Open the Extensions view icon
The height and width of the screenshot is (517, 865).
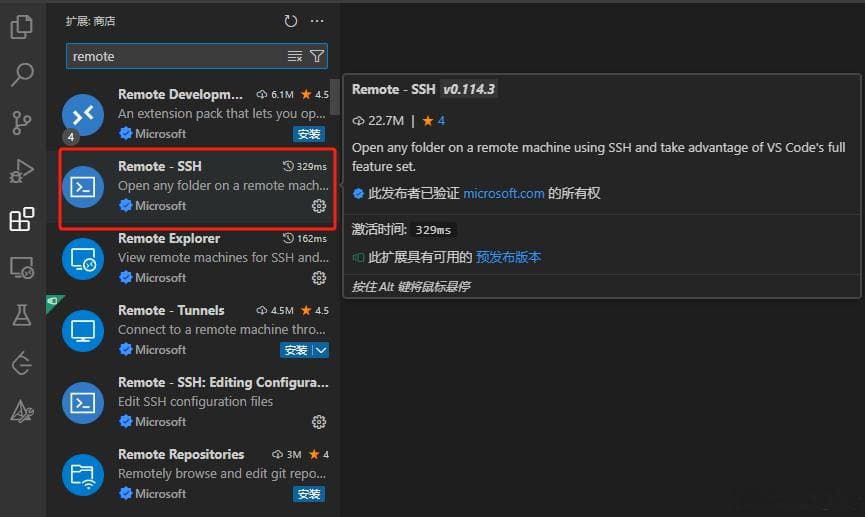tap(22, 219)
